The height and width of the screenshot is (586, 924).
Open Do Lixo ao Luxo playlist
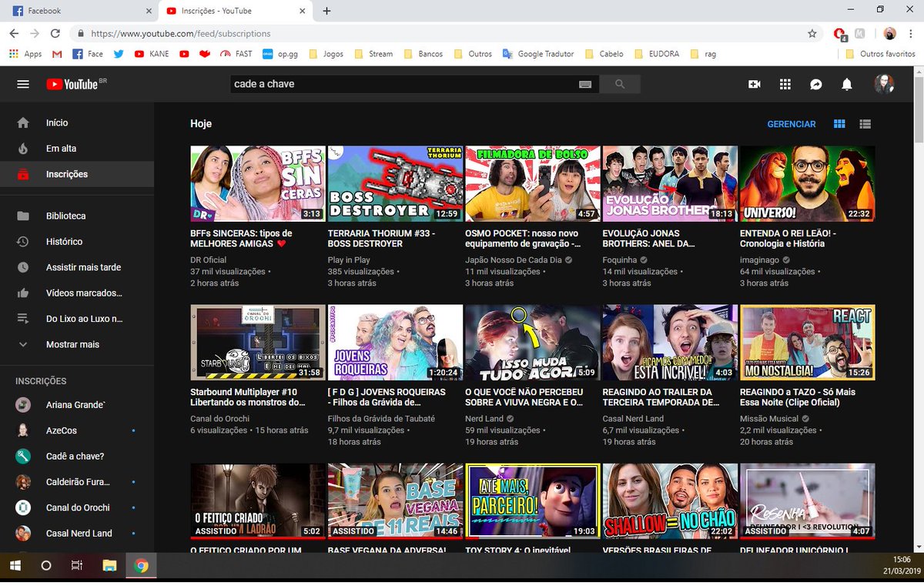pyautogui.click(x=77, y=319)
